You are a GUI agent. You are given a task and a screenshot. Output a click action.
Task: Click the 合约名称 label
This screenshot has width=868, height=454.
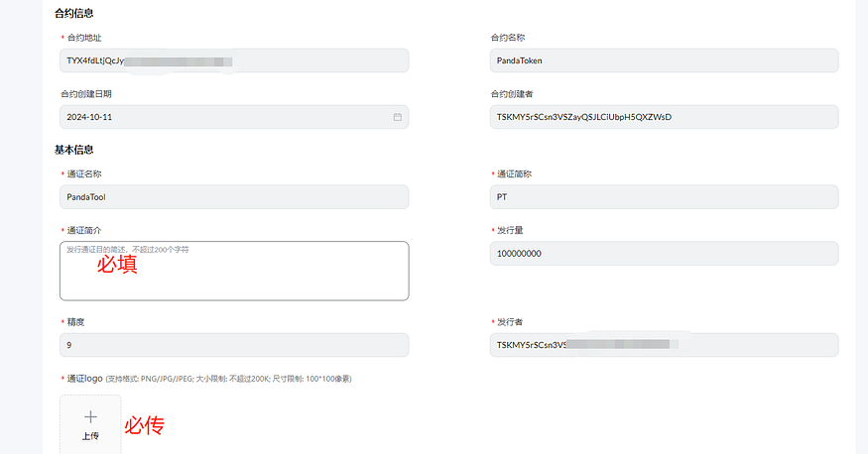point(508,38)
